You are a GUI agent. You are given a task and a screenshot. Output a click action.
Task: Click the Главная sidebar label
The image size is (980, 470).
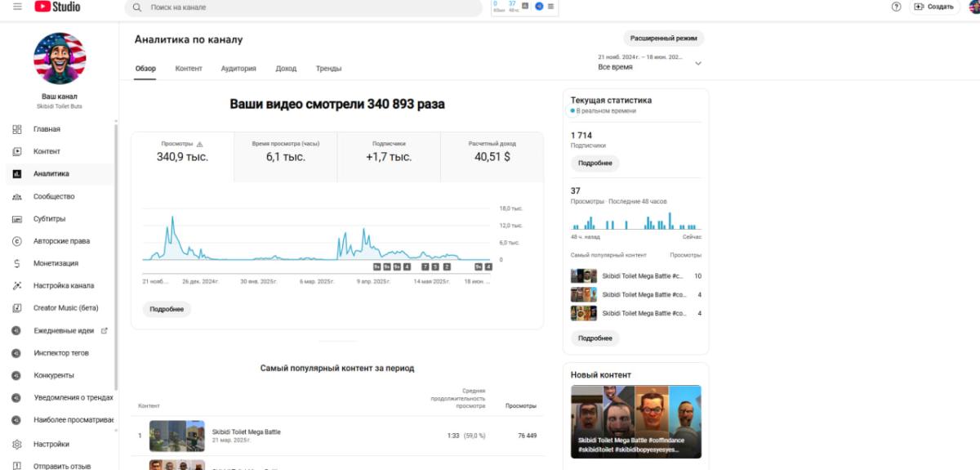point(47,129)
